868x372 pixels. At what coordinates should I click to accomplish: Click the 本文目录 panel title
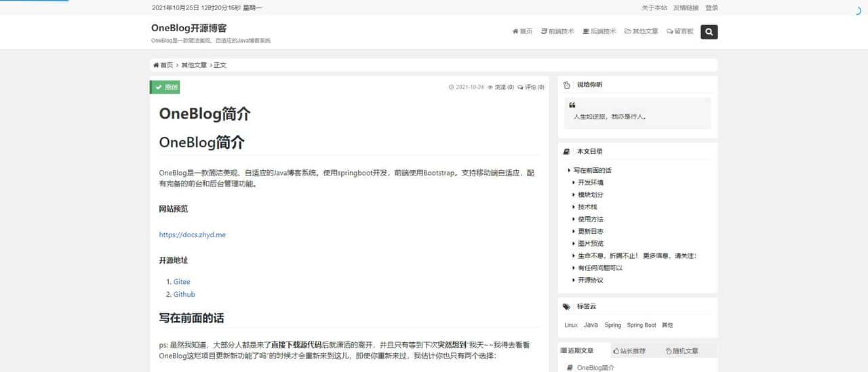[589, 152]
